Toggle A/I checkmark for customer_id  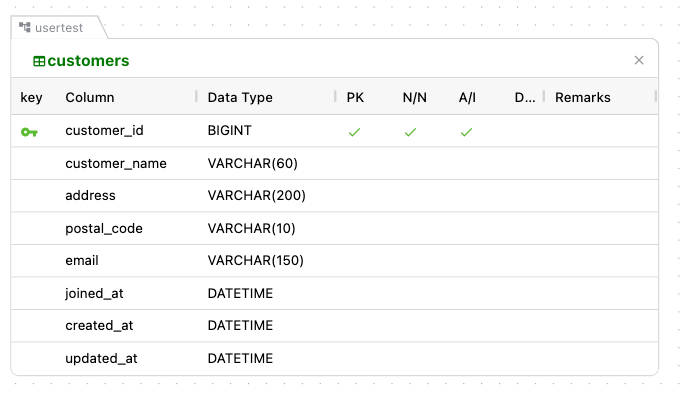click(x=467, y=132)
